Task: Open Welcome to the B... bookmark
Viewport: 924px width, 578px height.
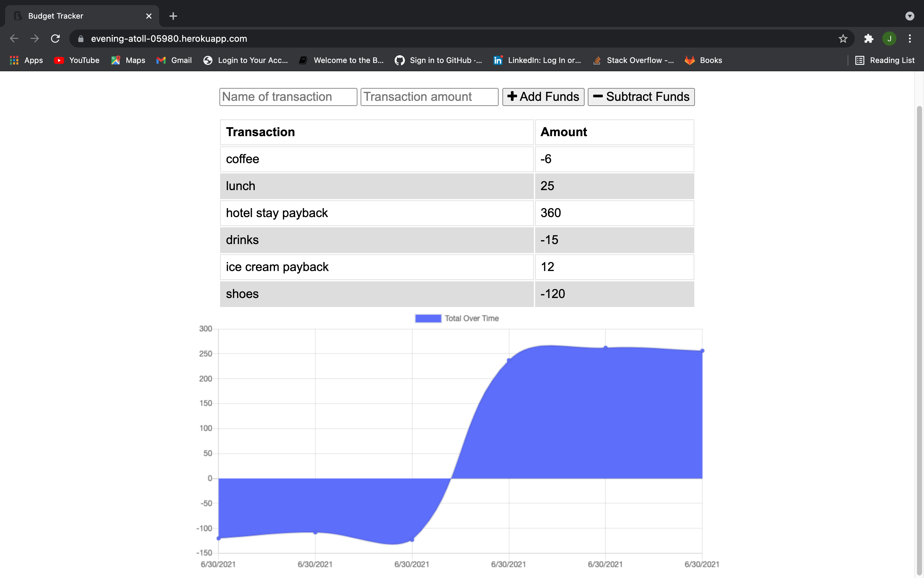Action: pyautogui.click(x=341, y=60)
